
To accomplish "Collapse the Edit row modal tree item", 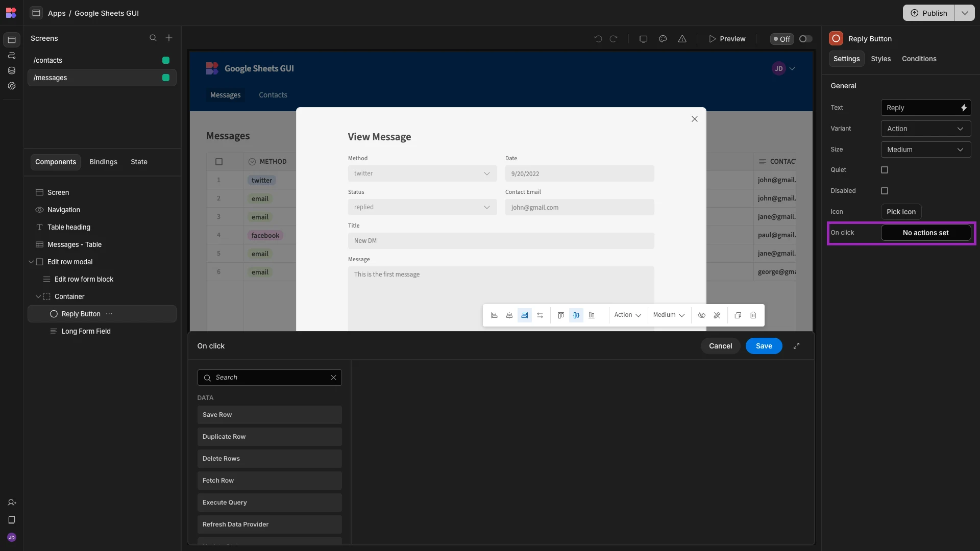I will point(31,262).
